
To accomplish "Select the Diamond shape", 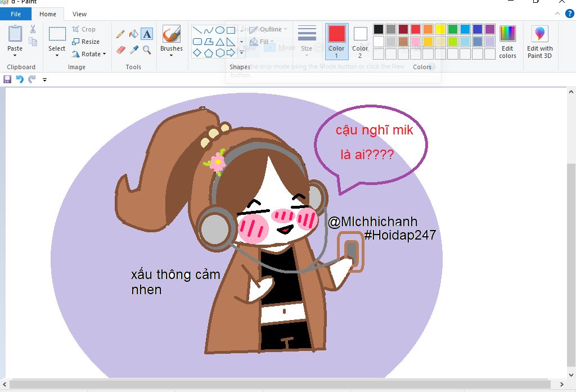I will point(197,53).
